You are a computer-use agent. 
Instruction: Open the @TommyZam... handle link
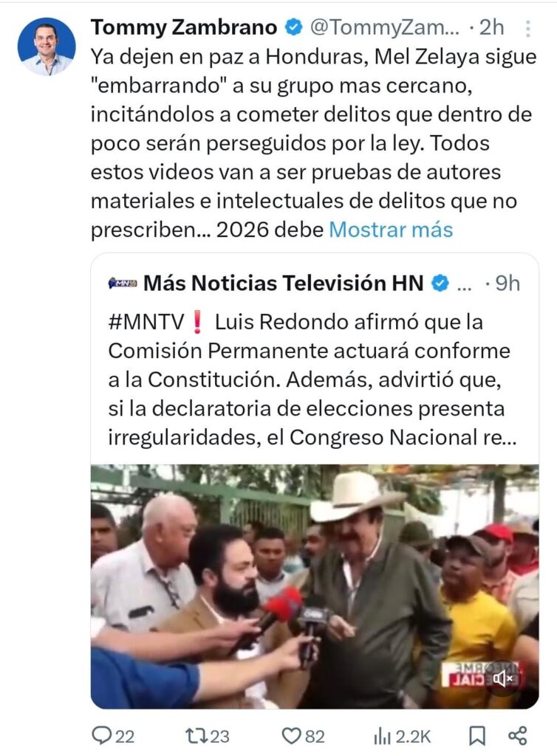tap(384, 27)
